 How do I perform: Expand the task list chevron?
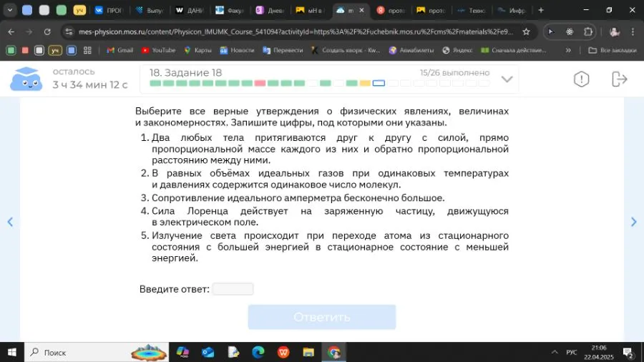(x=507, y=79)
